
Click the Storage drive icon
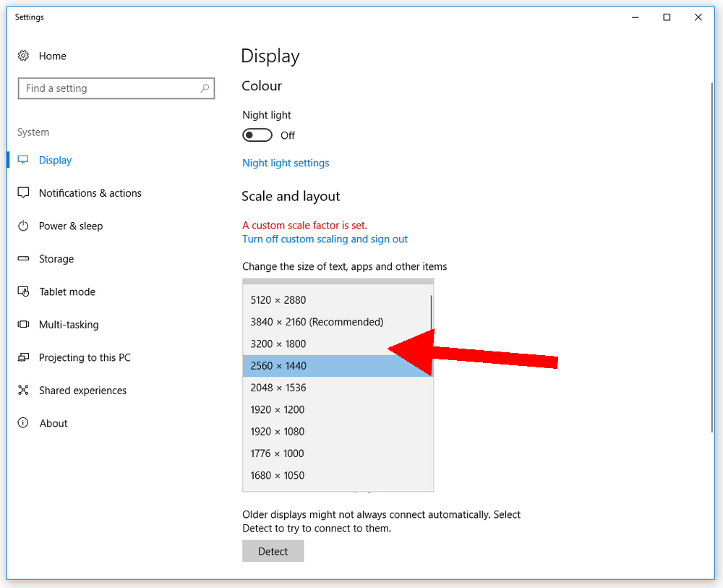click(23, 259)
